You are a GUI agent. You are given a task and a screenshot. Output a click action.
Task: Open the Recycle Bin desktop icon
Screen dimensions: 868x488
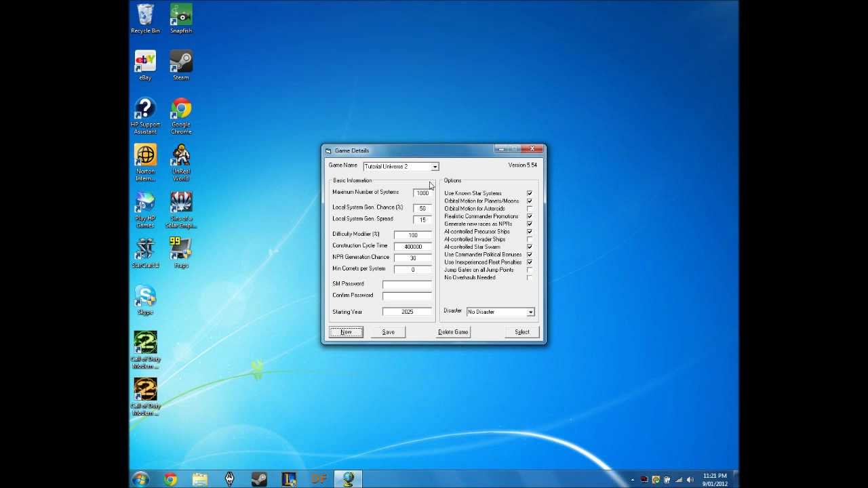tap(145, 18)
